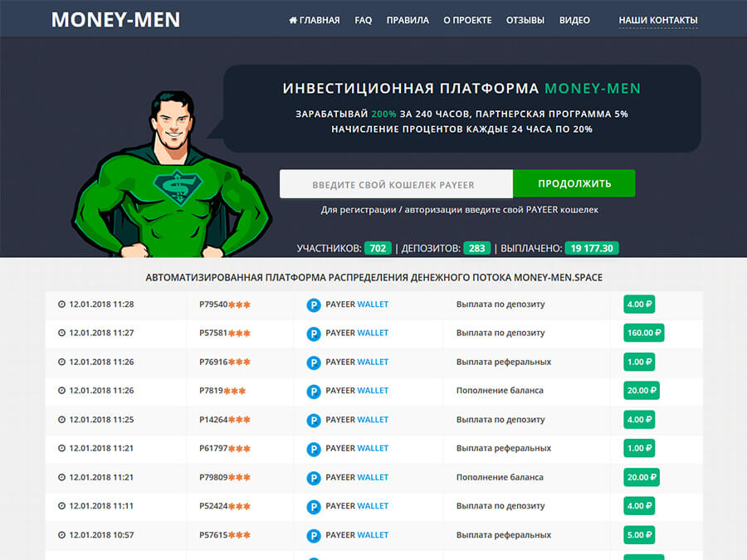Click the ИНВЕСТИЦИОННАЯ ПЛАТФОРМА MONEY-MEN headline

(461, 88)
